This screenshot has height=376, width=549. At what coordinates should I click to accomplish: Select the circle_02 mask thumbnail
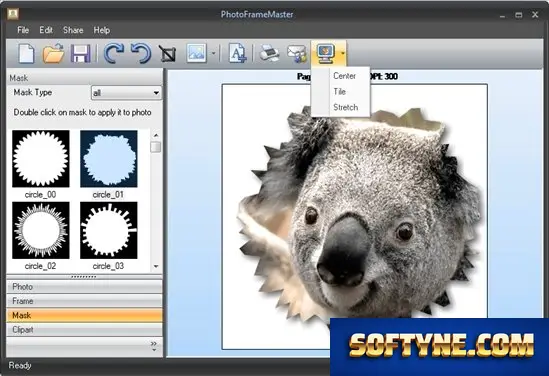click(41, 230)
